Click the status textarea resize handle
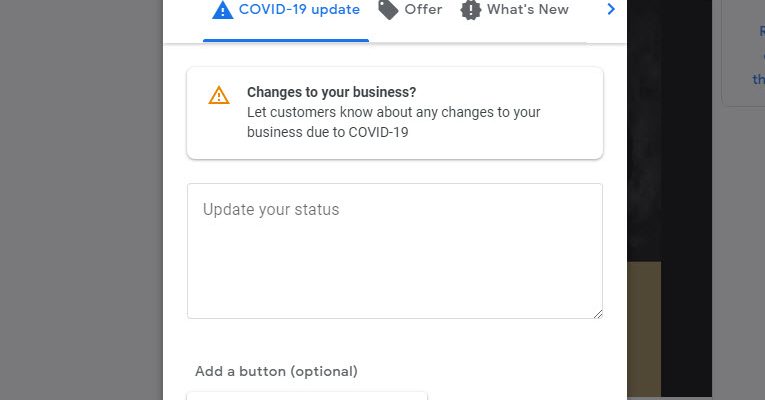The width and height of the screenshot is (765, 400). [x=598, y=313]
